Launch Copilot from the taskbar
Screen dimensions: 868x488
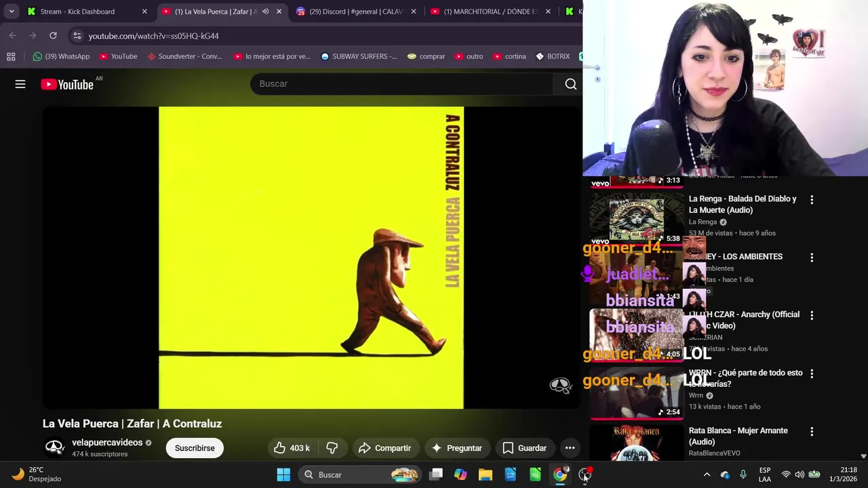(x=460, y=474)
